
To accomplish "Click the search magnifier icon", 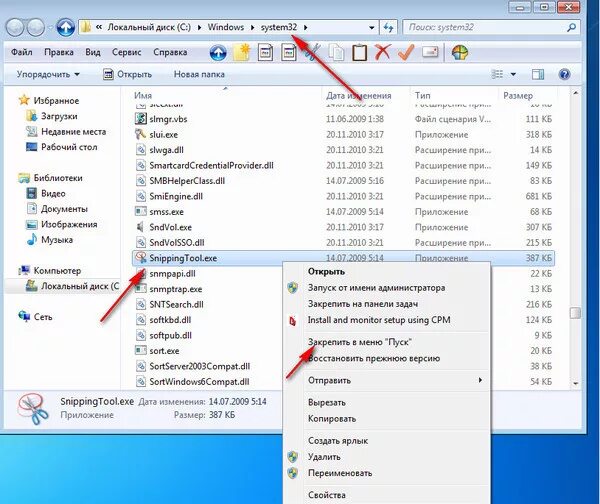I will [x=571, y=27].
